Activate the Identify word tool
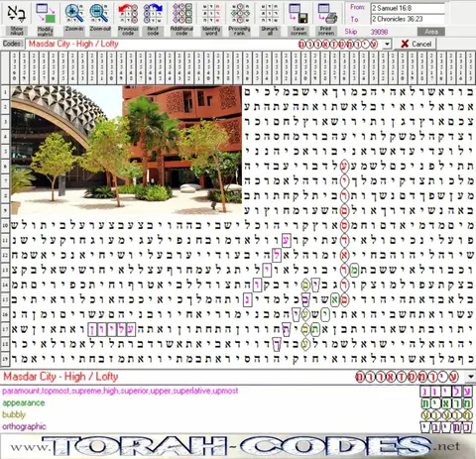Screen dimensions: 476x459 click(x=211, y=14)
